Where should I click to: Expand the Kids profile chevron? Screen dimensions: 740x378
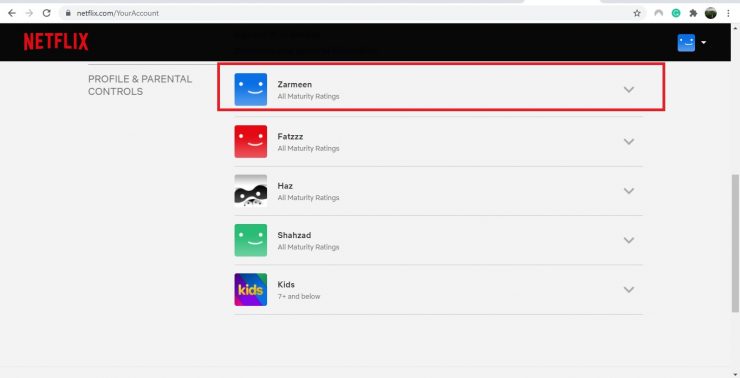pyautogui.click(x=629, y=290)
